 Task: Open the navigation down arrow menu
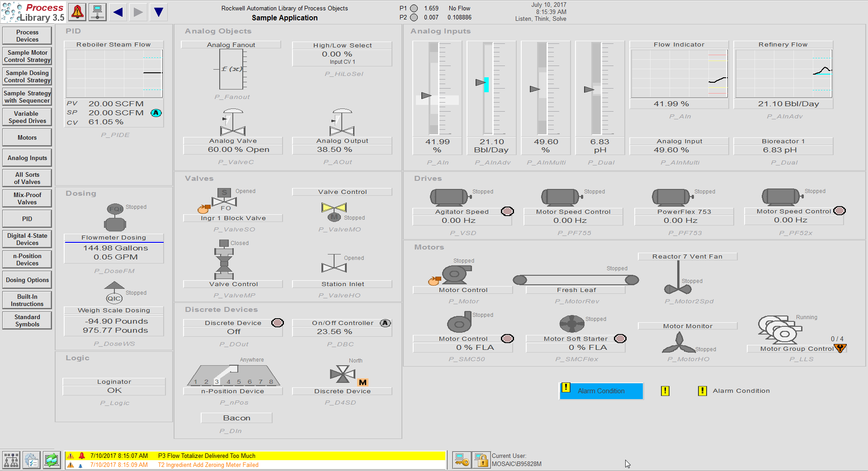[159, 12]
